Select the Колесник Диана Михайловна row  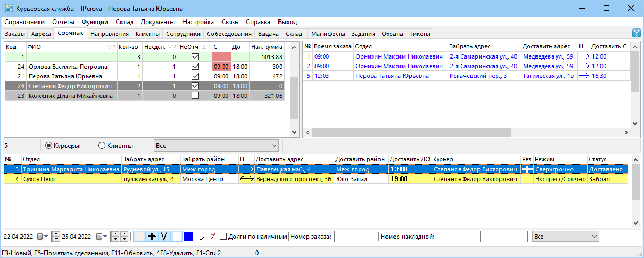pos(144,95)
